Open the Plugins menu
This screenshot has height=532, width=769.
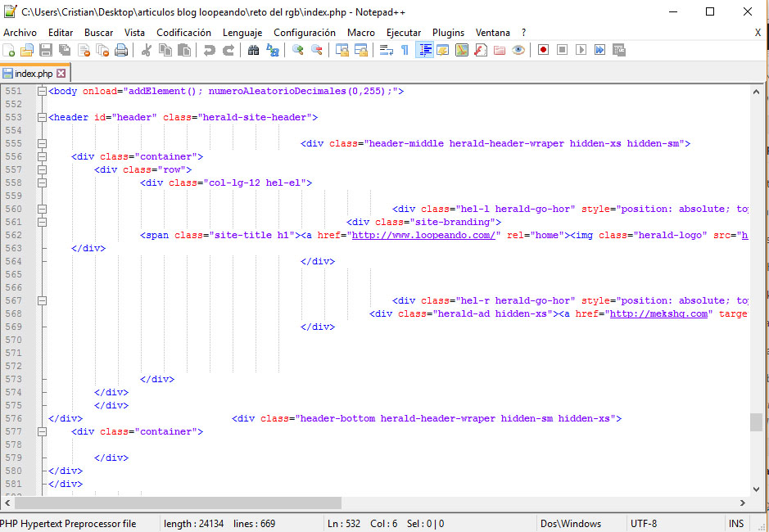pyautogui.click(x=448, y=33)
